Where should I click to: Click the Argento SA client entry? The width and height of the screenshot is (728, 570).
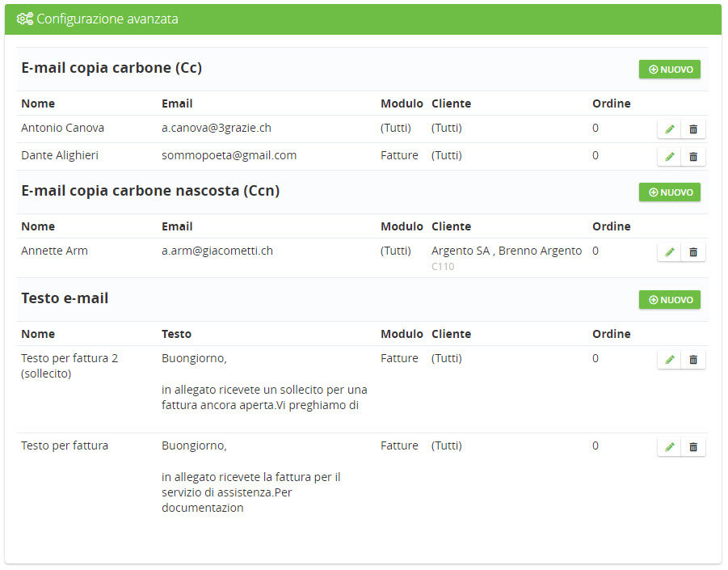(x=461, y=251)
